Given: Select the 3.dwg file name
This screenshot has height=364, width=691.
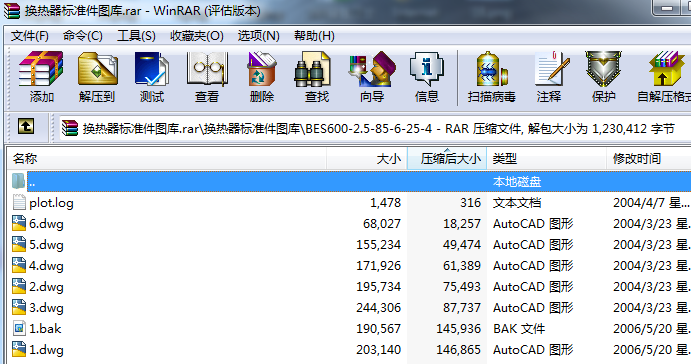Looking at the screenshot, I should 46,308.
